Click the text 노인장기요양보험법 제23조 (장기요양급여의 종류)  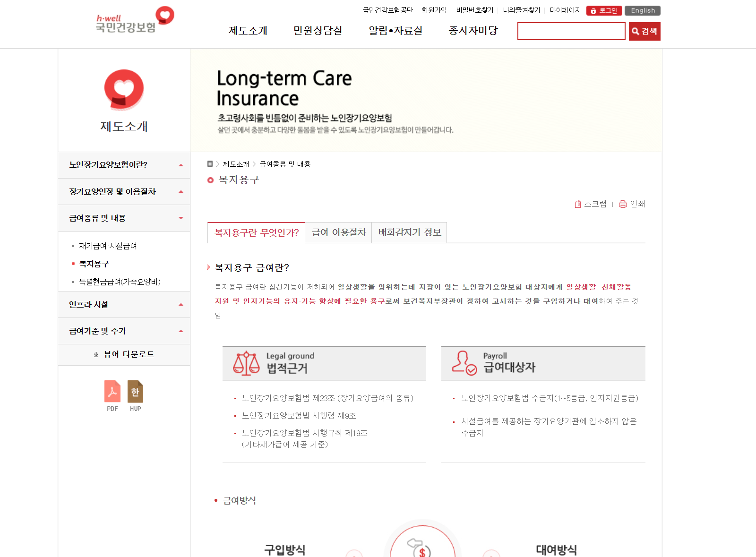coord(327,398)
